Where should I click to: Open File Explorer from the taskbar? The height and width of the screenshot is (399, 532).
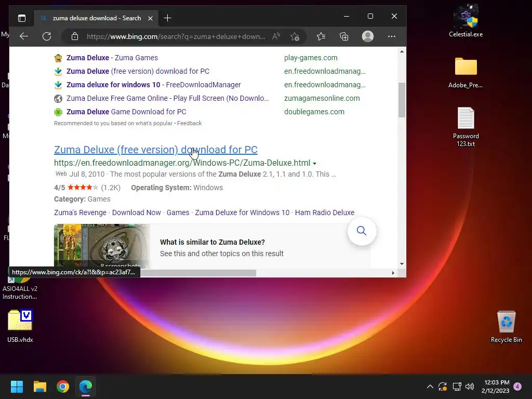(x=39, y=387)
